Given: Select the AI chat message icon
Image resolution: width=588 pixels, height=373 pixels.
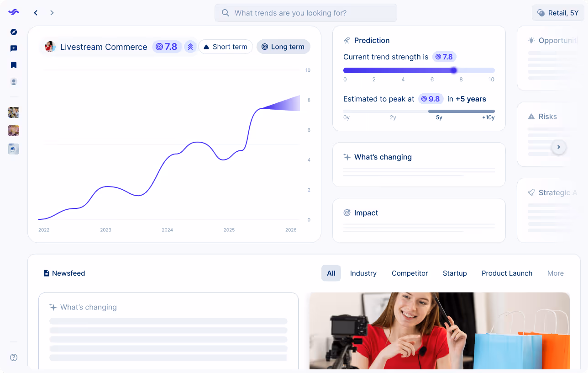Looking at the screenshot, I should pos(13,48).
